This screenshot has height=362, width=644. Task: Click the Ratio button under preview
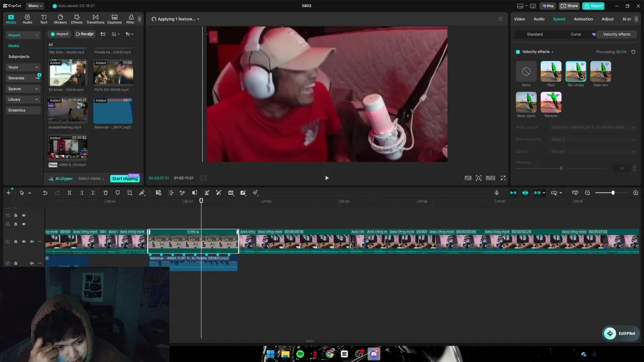[x=490, y=178]
